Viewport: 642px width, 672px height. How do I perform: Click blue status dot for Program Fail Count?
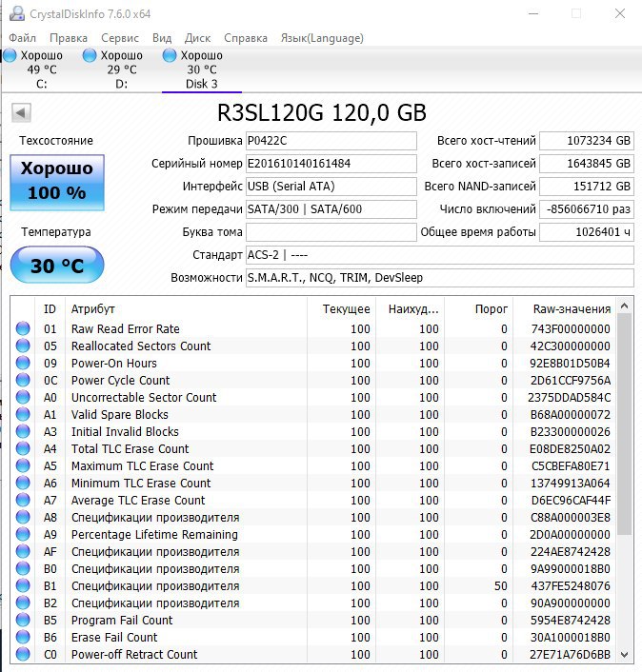(23, 621)
